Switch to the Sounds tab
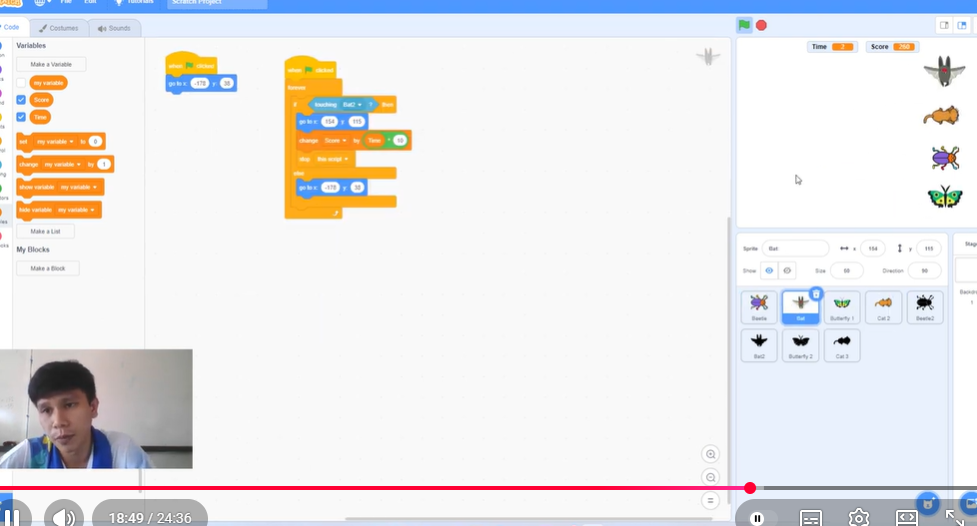 [114, 28]
